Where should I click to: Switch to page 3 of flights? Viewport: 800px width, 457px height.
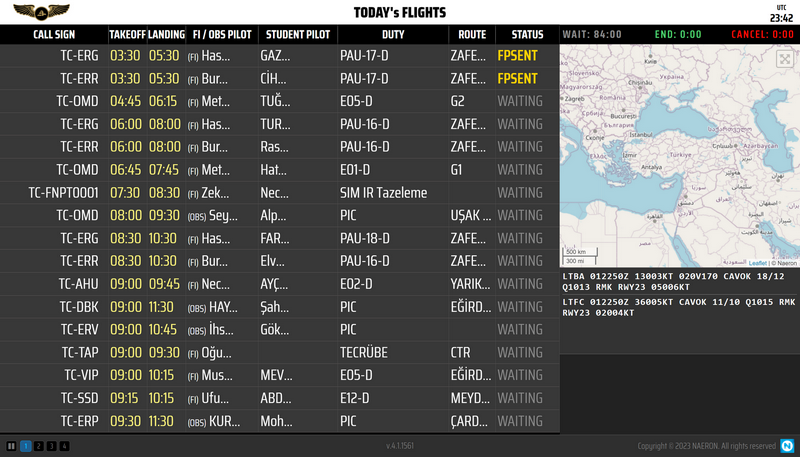51,446
